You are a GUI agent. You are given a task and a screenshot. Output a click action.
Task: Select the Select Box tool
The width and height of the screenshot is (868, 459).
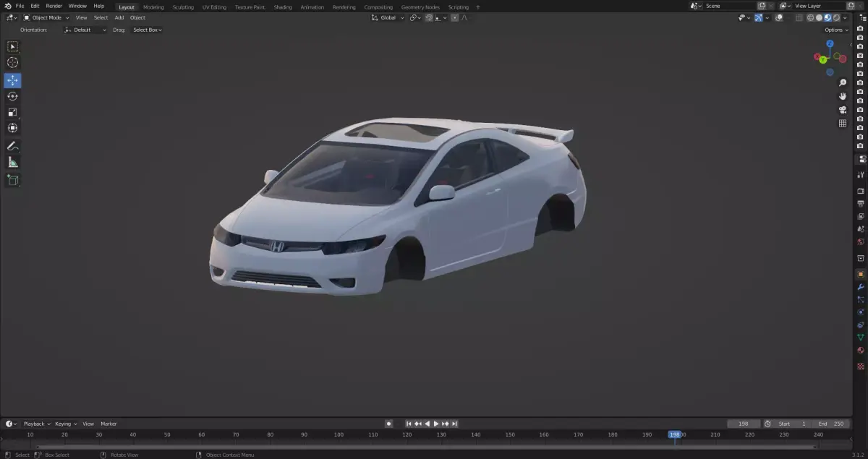pos(12,46)
